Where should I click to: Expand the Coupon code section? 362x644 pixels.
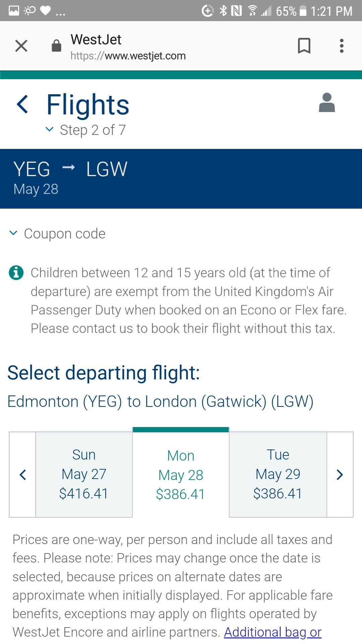point(57,233)
